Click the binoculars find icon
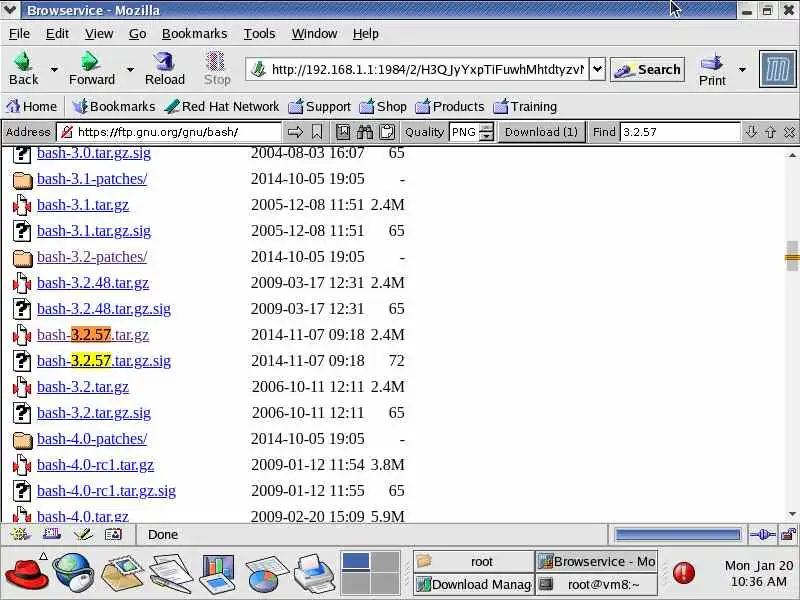Viewport: 800px width, 600px height. (x=365, y=132)
